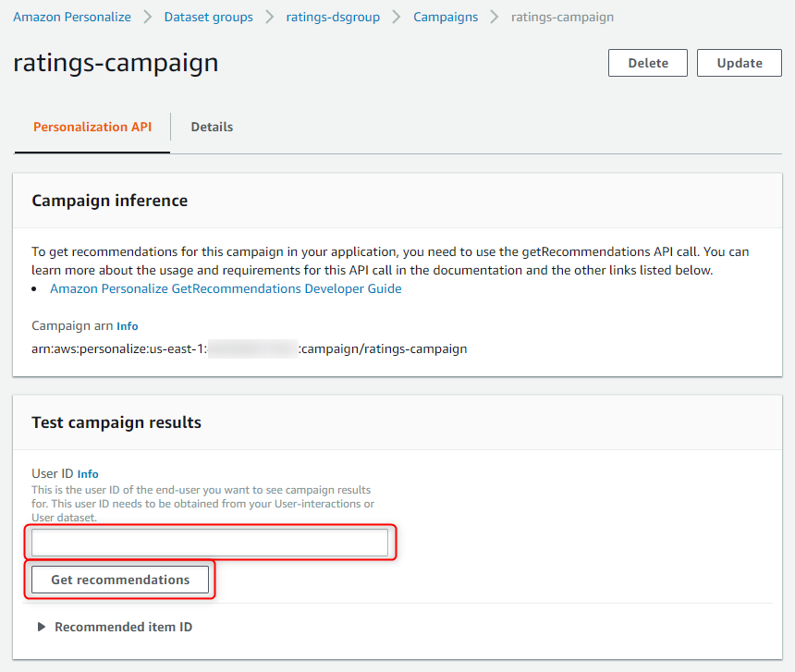
Task: Click the Campaign inference section heading
Action: click(x=109, y=201)
